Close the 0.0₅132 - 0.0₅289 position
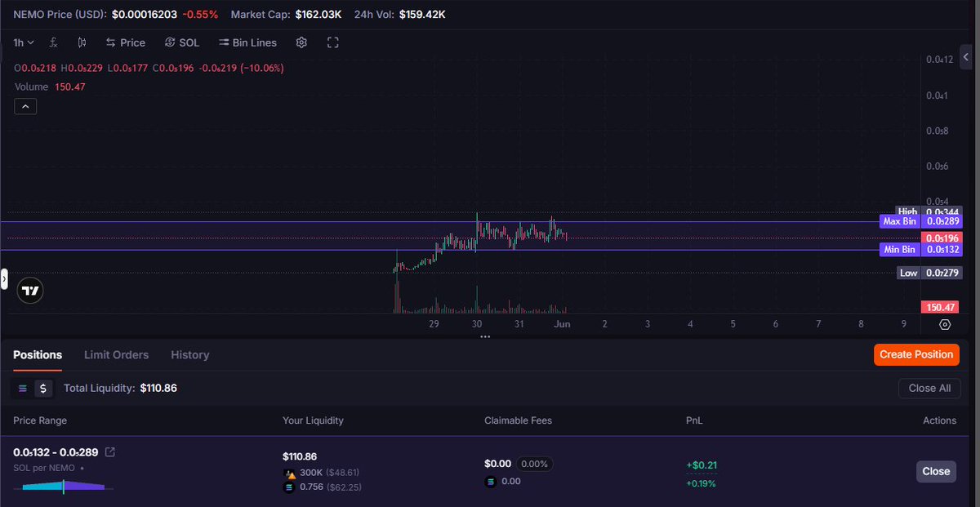The height and width of the screenshot is (507, 980). pos(936,471)
